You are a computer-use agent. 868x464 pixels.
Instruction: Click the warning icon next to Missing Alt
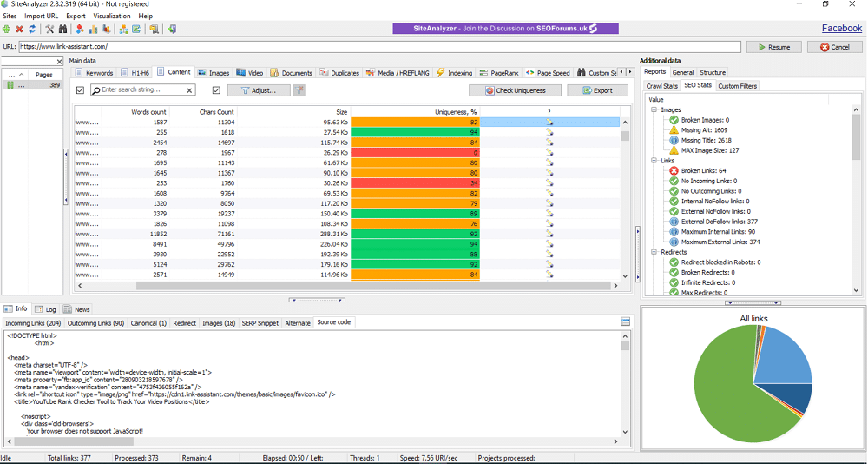coord(674,129)
